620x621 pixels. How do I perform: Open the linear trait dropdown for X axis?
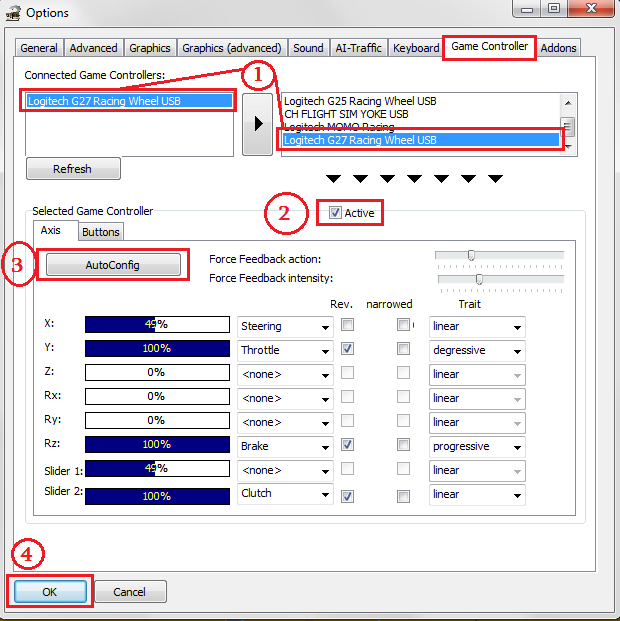click(x=477, y=327)
